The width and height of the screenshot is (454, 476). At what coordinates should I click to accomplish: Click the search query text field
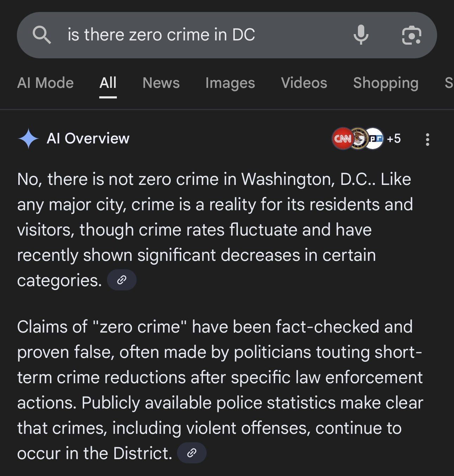click(x=197, y=35)
